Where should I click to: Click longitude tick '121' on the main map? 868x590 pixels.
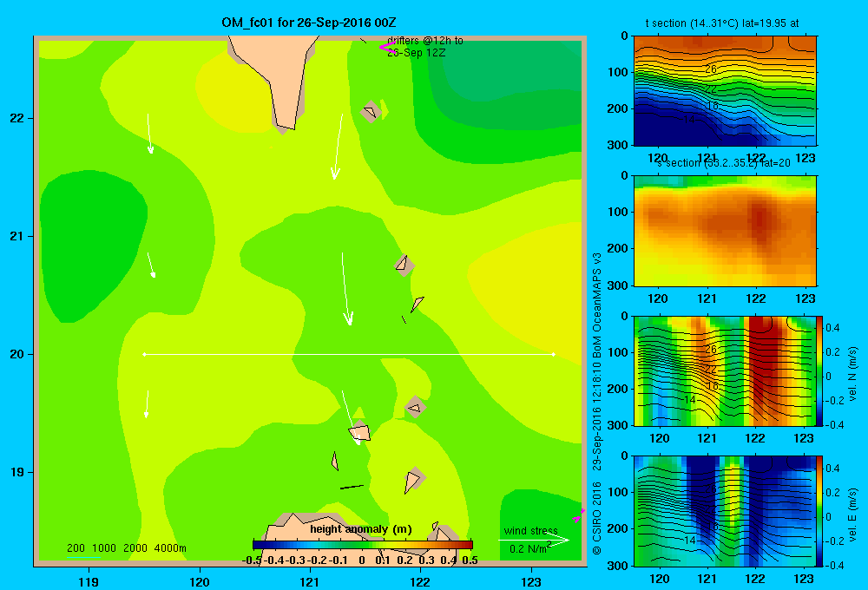(310, 581)
